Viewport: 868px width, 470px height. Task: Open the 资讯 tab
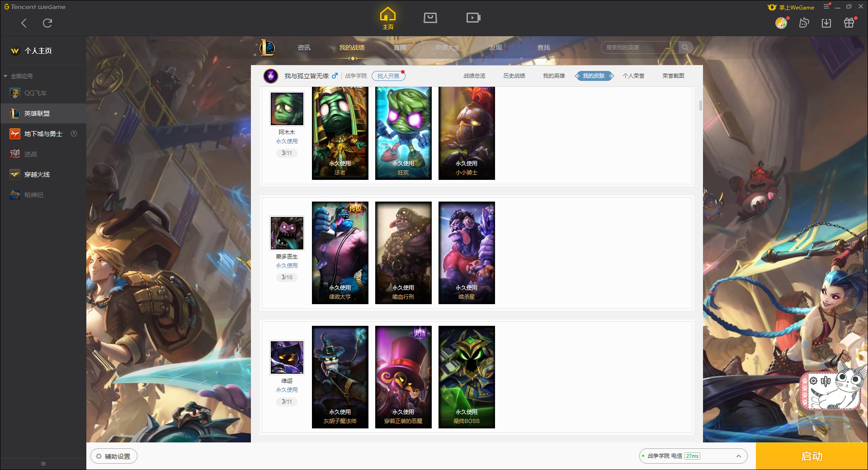[304, 47]
